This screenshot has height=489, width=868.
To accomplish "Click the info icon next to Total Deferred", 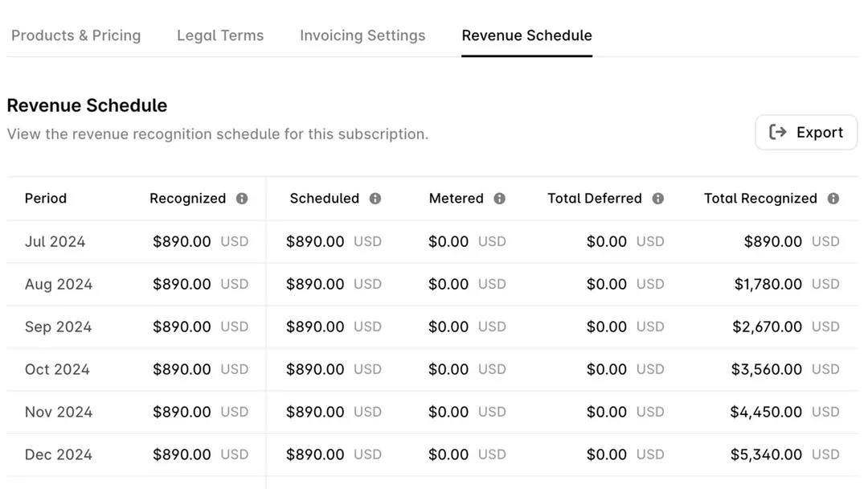I will pos(658,199).
